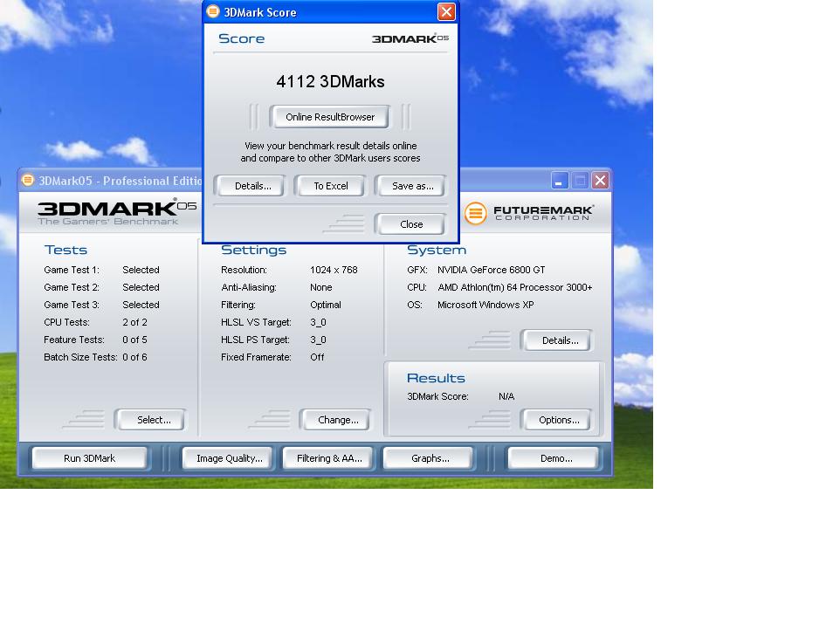
Task: Open the Filtering & AA... tool
Action: tap(328, 458)
